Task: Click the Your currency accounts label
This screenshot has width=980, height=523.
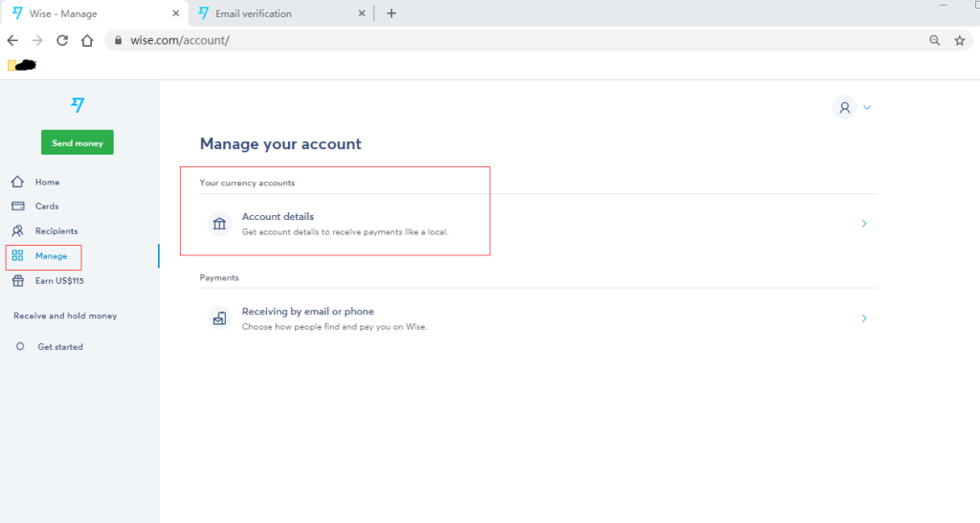Action: 247,183
